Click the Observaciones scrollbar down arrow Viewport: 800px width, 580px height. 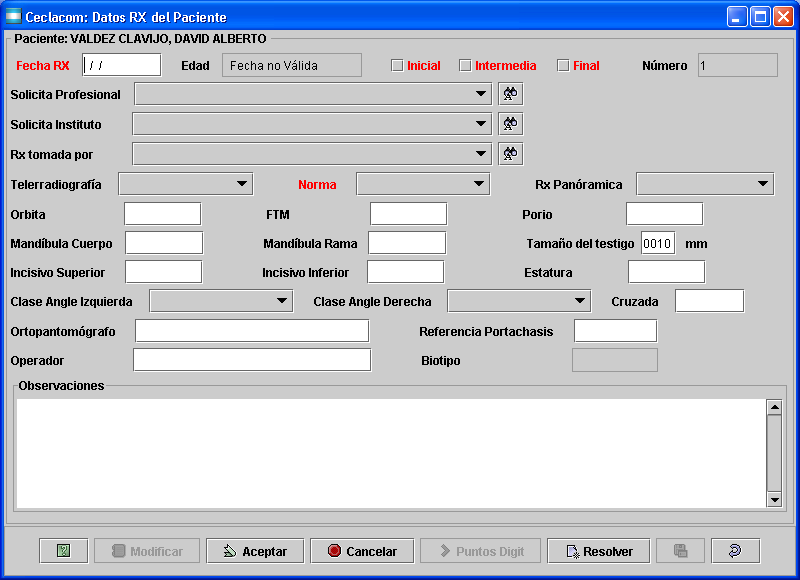point(774,499)
